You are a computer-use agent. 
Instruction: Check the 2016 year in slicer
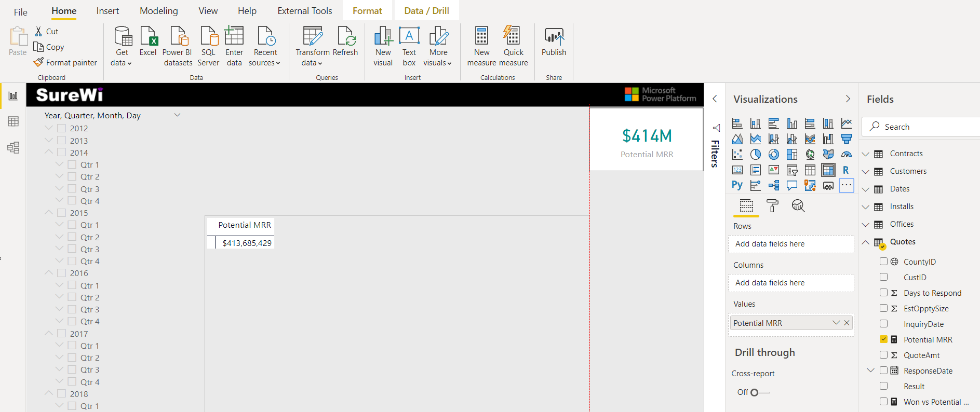(x=62, y=273)
